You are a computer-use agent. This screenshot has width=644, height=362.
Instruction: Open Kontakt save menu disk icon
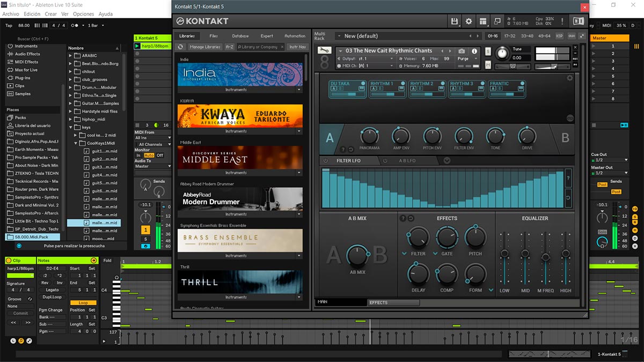pos(455,21)
